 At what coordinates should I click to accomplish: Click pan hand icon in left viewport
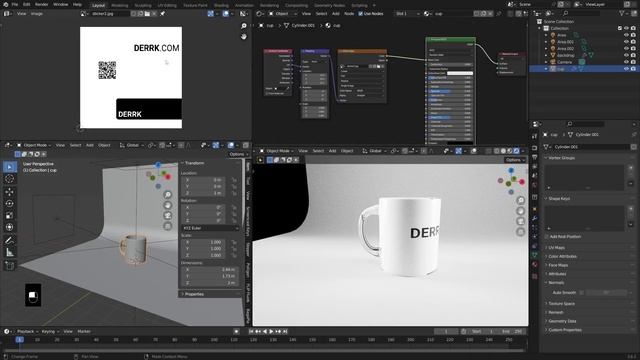168,205
